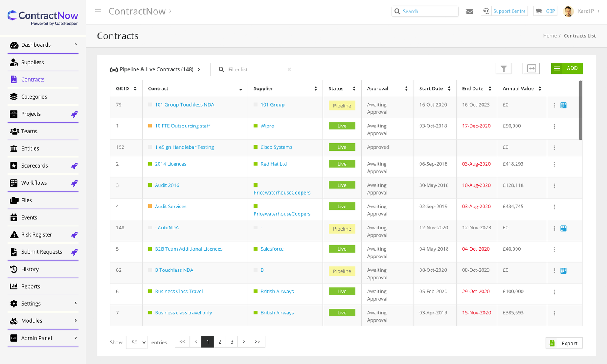
Task: Jump to last page with >> button
Action: pyautogui.click(x=258, y=342)
